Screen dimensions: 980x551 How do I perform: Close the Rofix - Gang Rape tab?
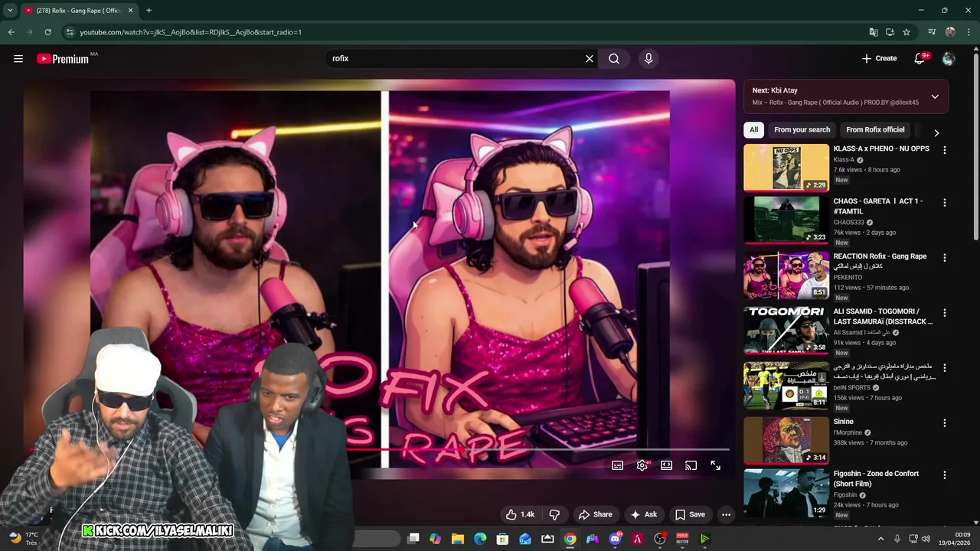click(130, 11)
